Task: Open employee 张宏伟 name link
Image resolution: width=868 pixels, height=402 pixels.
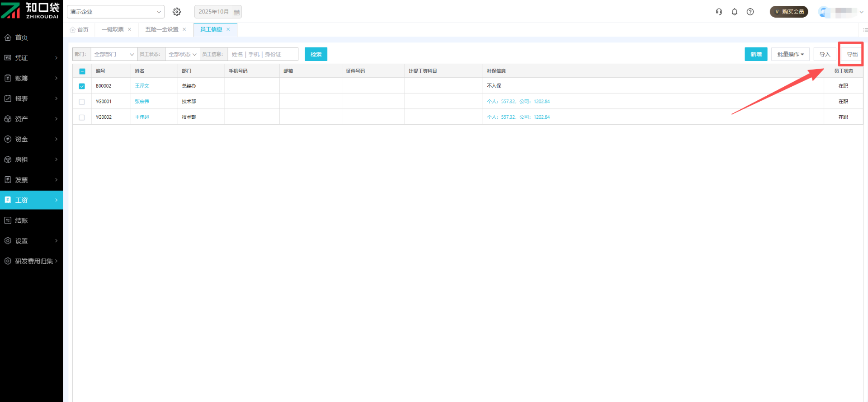Action: coord(142,102)
